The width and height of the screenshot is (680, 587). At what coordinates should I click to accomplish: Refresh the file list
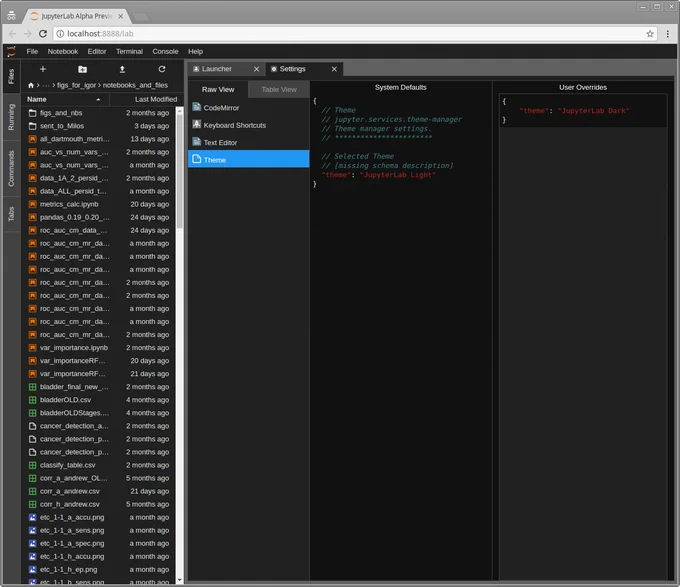(162, 69)
